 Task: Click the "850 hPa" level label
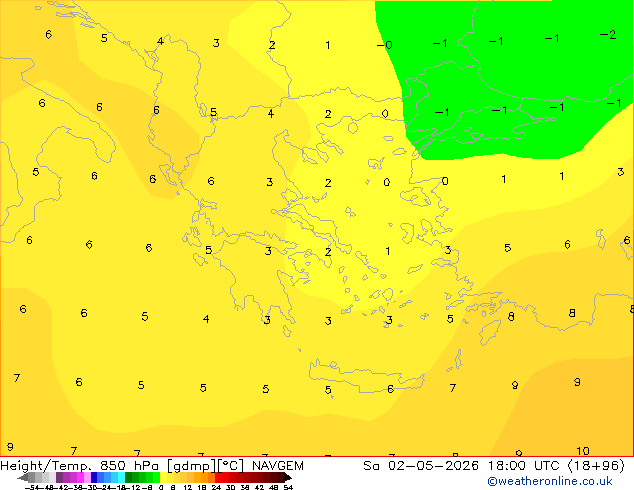[x=129, y=466]
